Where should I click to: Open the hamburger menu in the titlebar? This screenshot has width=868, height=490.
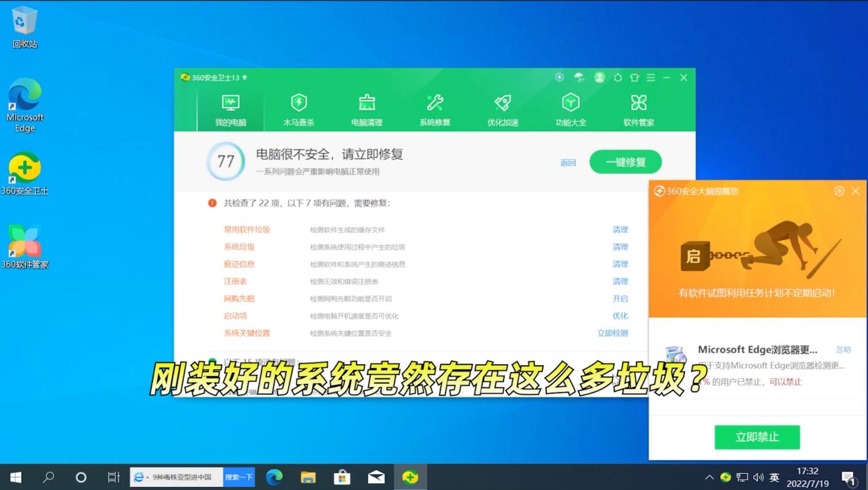click(650, 77)
